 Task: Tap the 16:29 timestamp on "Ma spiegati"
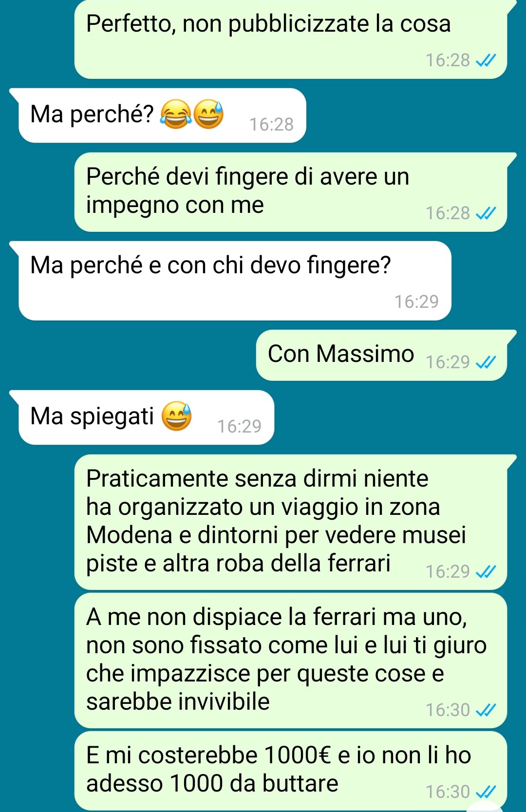(x=239, y=426)
